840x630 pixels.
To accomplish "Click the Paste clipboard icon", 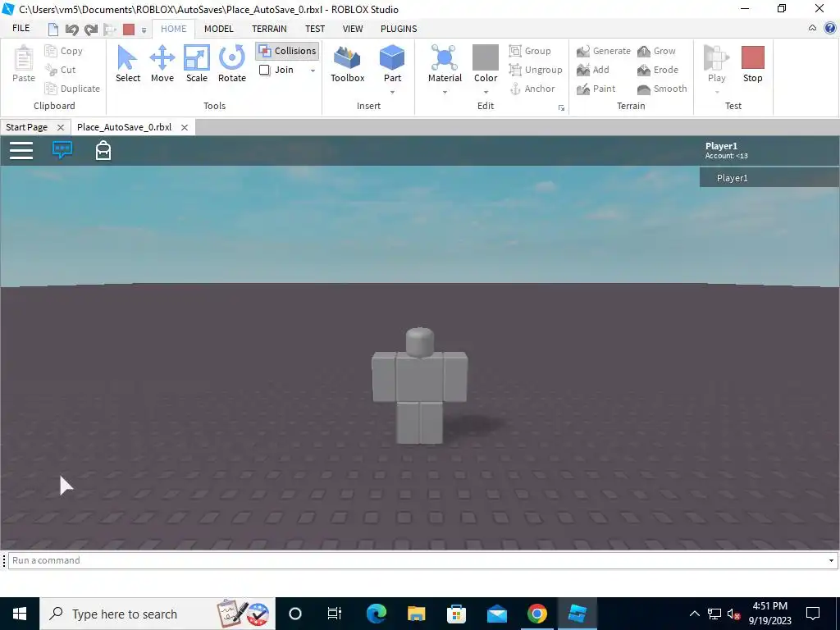I will (x=24, y=58).
